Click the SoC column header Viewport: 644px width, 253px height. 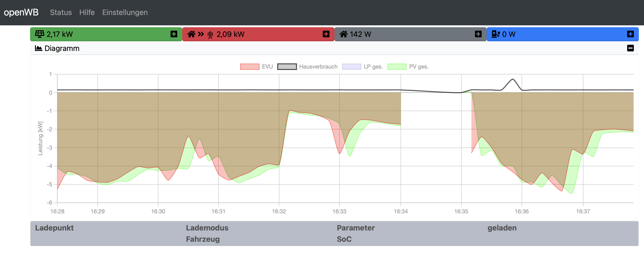(x=344, y=239)
